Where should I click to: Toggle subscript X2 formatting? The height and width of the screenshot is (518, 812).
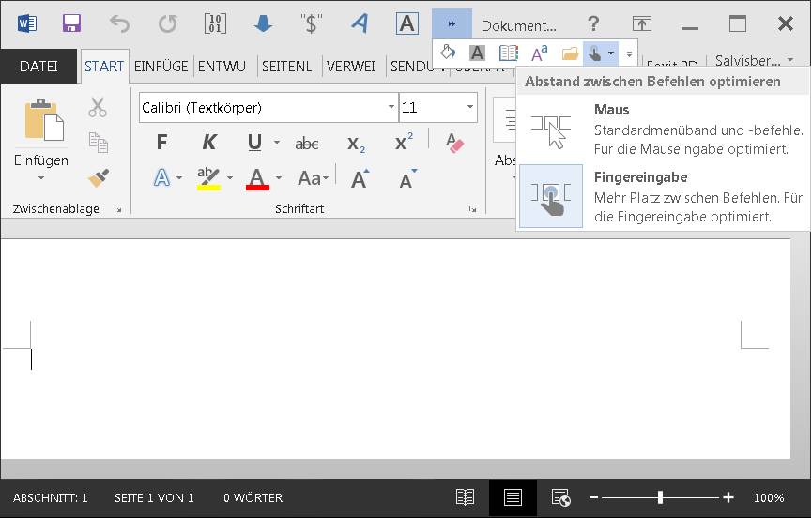click(356, 144)
